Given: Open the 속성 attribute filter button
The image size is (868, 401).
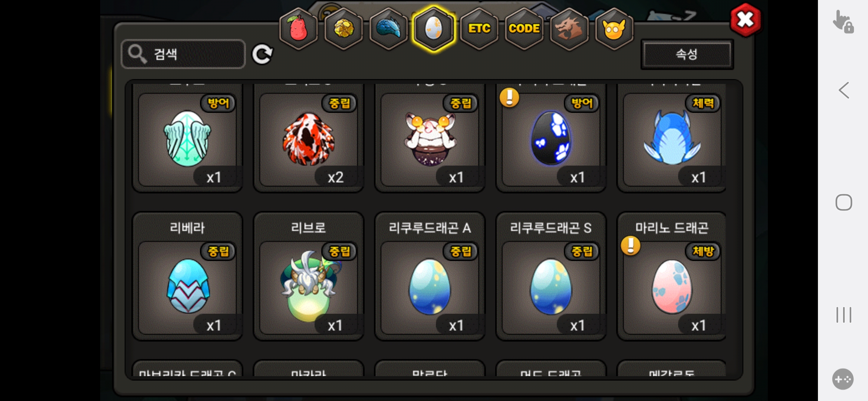Looking at the screenshot, I should coord(687,54).
